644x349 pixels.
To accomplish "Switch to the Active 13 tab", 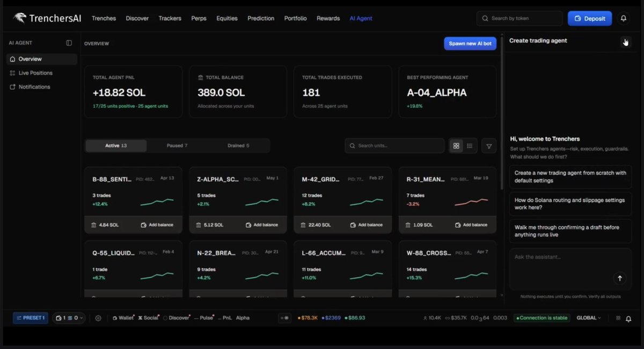I will pyautogui.click(x=116, y=146).
